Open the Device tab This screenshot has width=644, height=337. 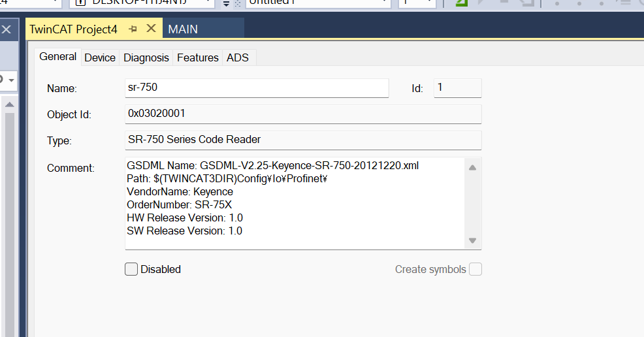click(100, 58)
